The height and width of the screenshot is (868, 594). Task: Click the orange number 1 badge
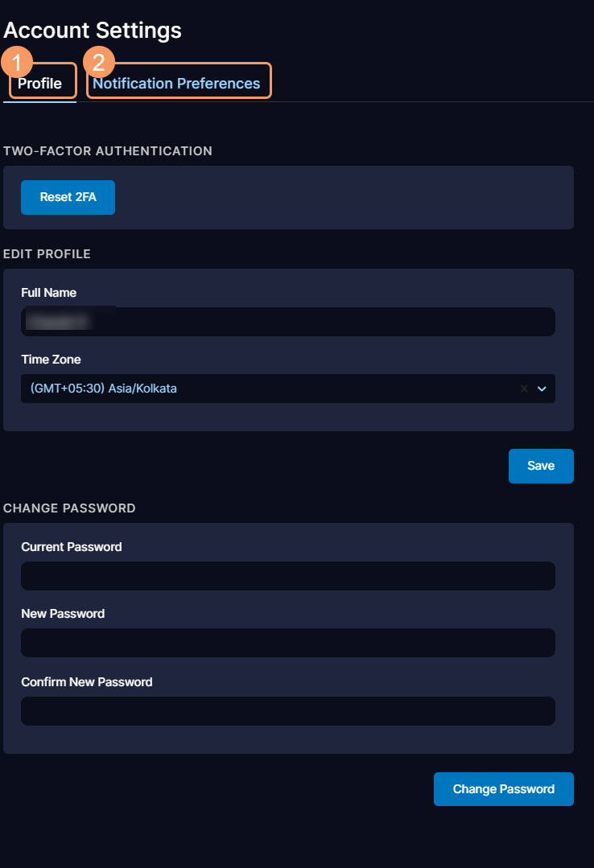(18, 62)
